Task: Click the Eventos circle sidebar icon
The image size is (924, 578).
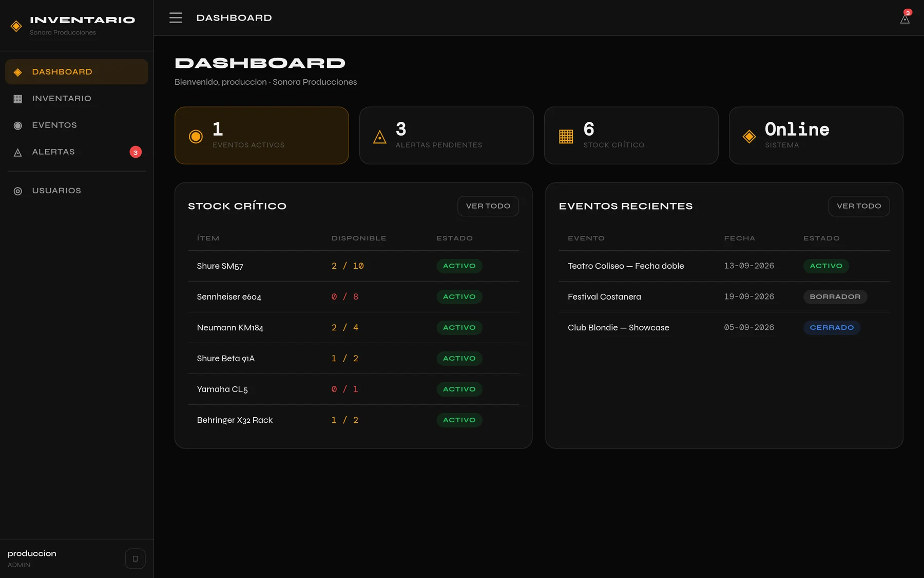Action: [17, 125]
